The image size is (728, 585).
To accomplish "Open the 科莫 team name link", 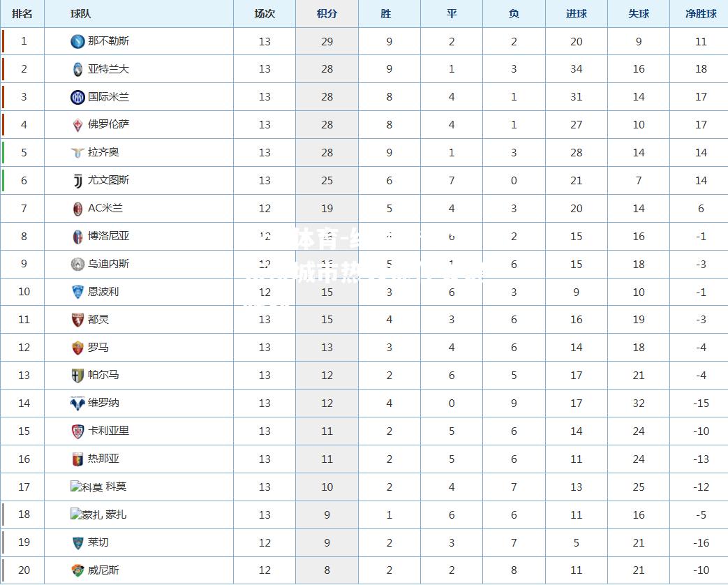I will click(x=116, y=487).
